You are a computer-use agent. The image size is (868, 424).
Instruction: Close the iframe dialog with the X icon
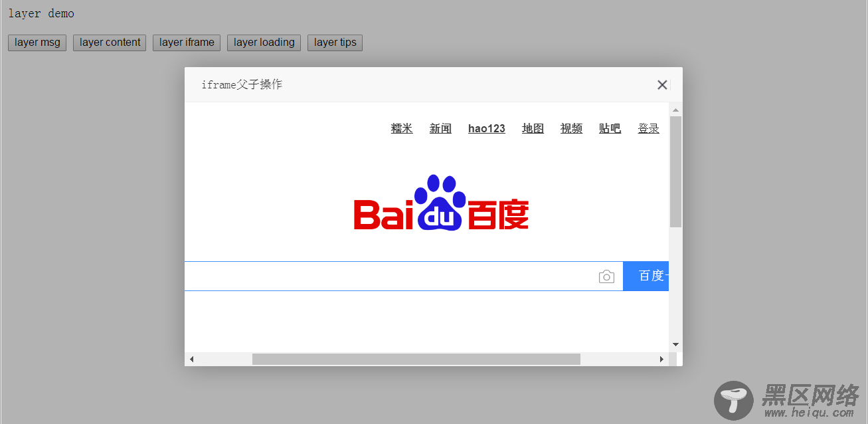pos(662,85)
